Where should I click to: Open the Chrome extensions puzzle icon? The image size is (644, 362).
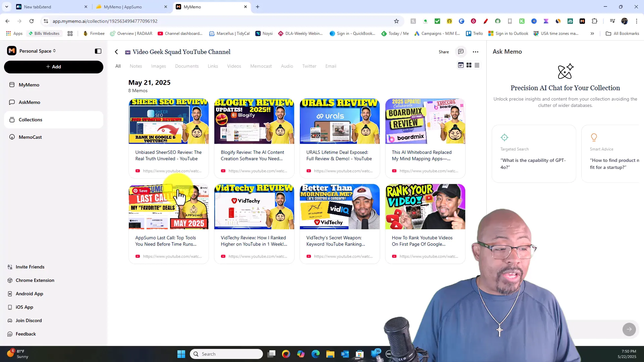(594, 21)
